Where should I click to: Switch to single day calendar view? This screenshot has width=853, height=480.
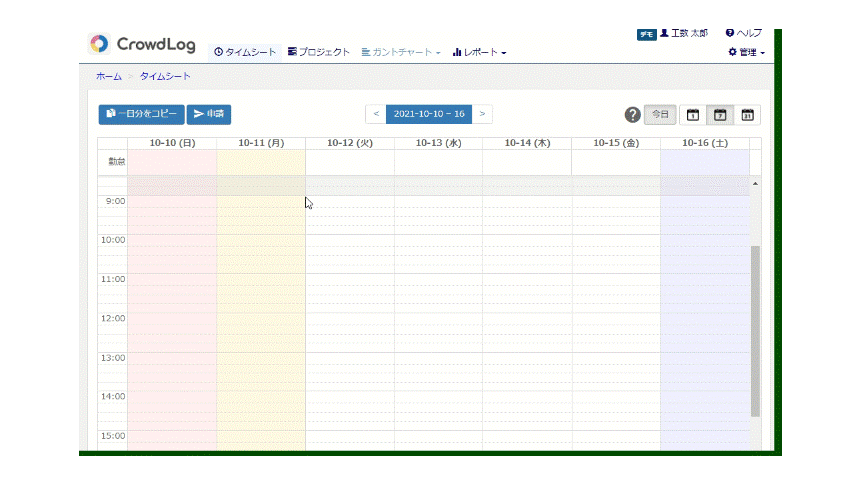[693, 115]
